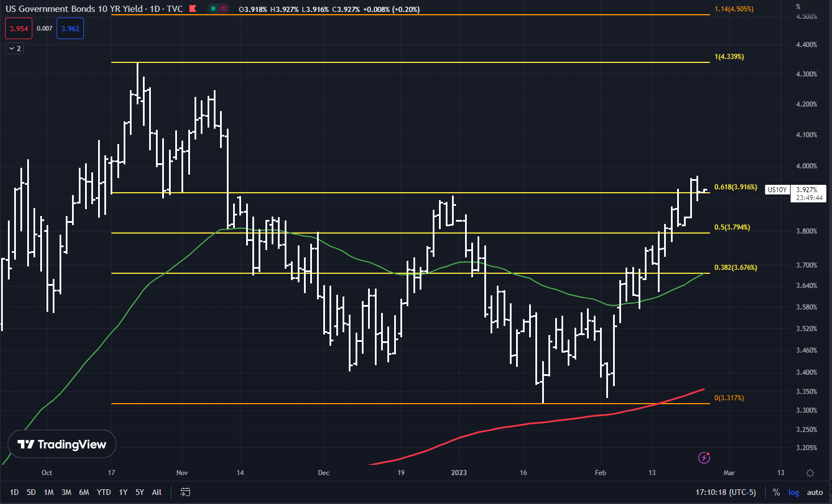
Task: Click the blue 3.962 buy price button
Action: [x=70, y=29]
